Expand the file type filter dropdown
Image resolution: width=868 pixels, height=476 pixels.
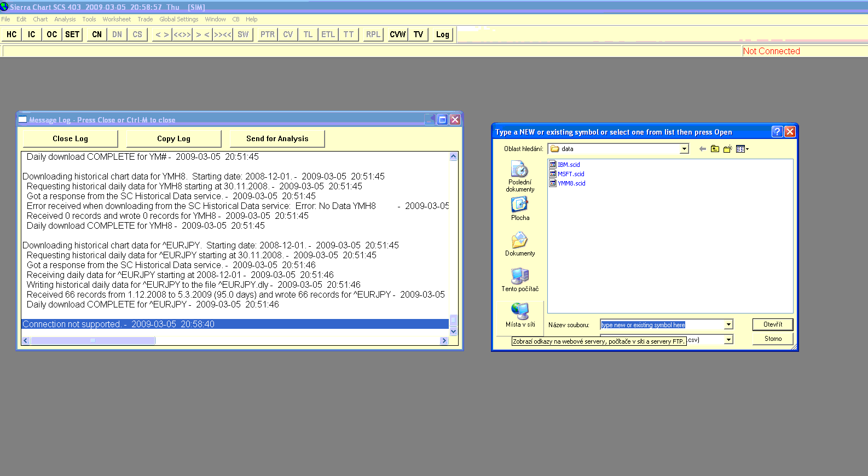point(728,340)
